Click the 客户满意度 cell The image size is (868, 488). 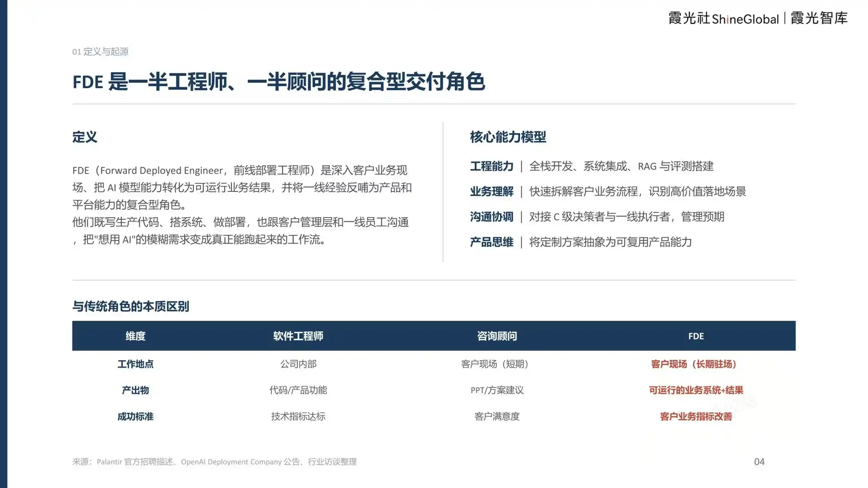coord(497,416)
